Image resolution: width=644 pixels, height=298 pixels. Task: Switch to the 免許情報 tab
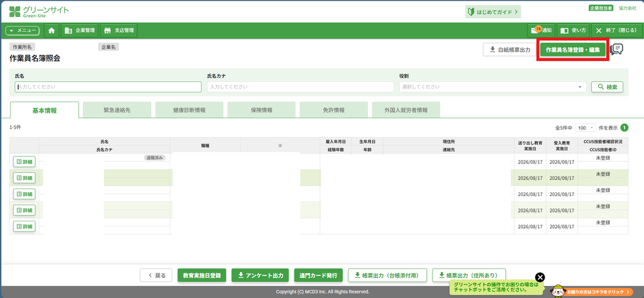(334, 110)
